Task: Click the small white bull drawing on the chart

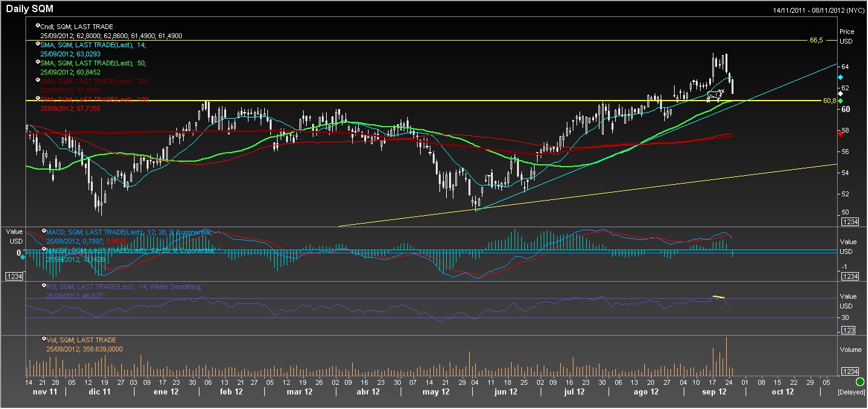Action: (x=716, y=95)
